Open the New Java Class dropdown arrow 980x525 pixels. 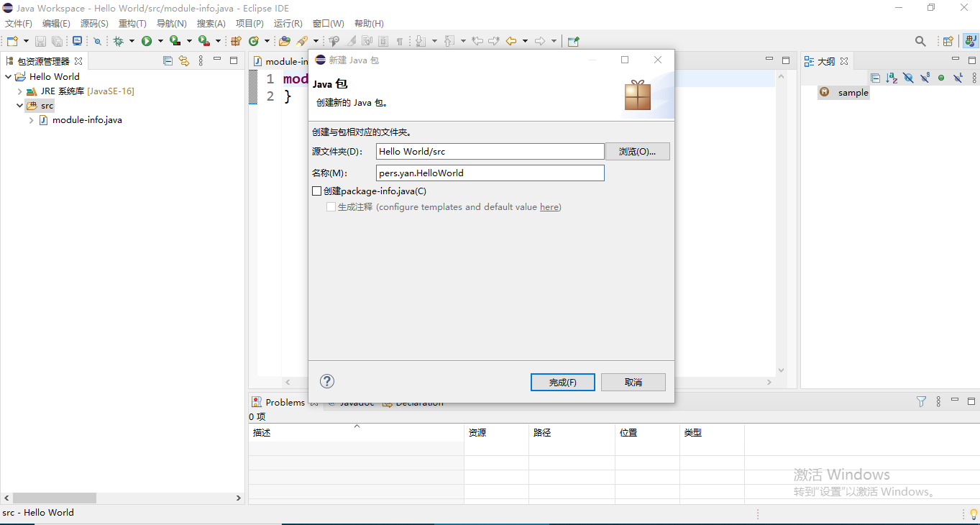coord(267,41)
